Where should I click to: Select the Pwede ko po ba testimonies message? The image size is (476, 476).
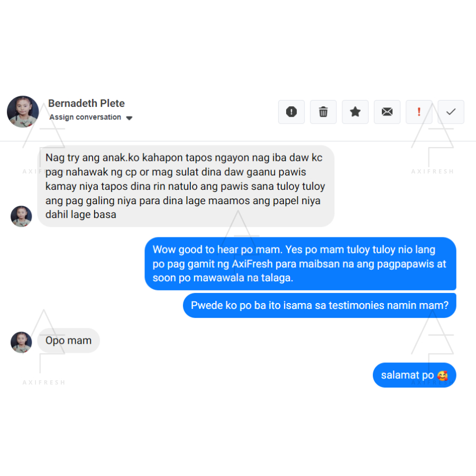pos(319,305)
